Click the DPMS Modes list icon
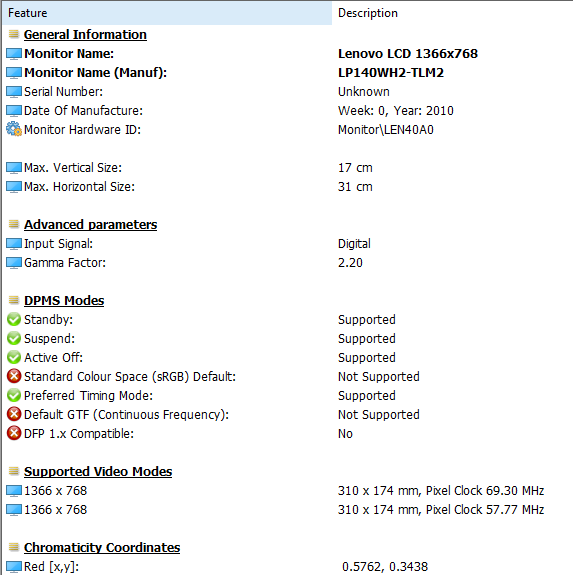The height and width of the screenshot is (575, 573). 14,300
